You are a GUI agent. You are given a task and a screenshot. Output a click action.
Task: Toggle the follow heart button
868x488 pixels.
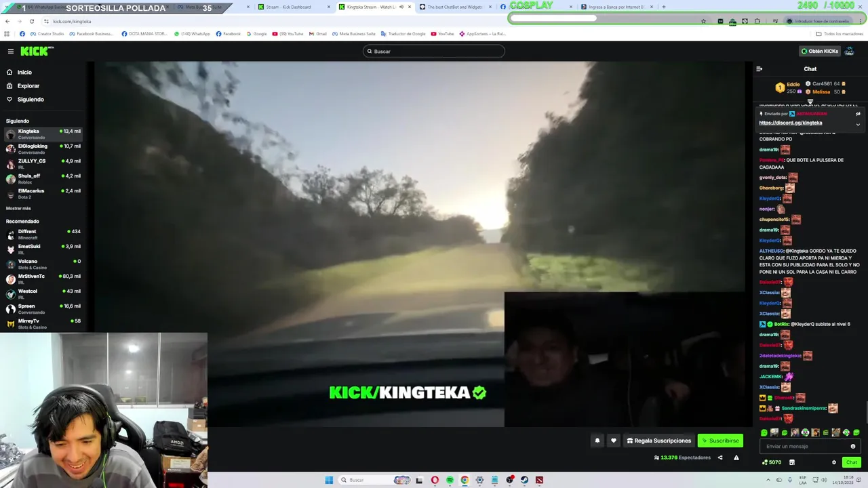(x=614, y=441)
